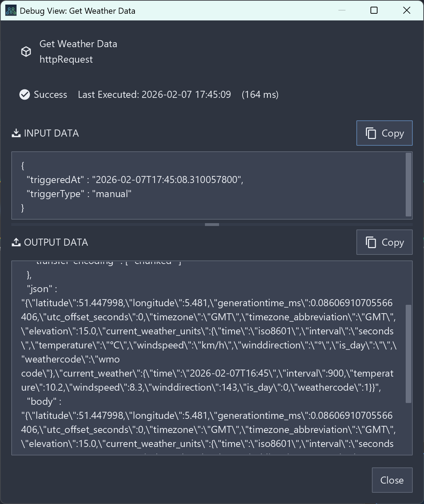
Task: Click the INPUT DATA section header
Action: pos(51,133)
